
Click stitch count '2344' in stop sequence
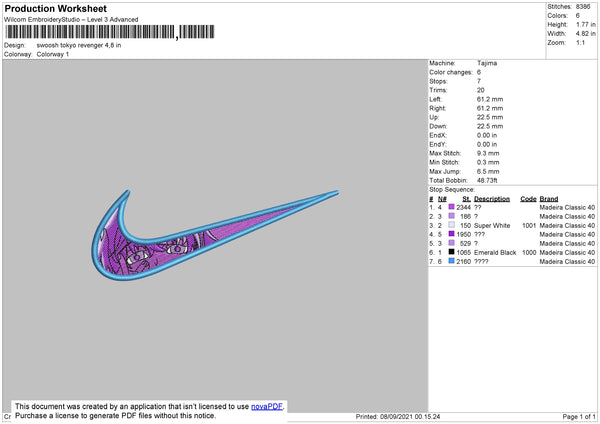click(463, 207)
